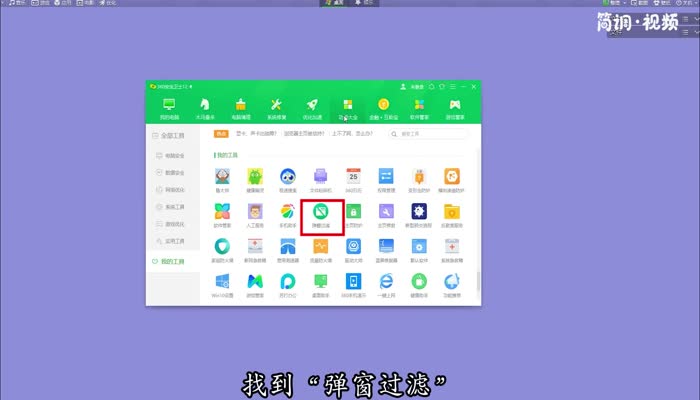700x400 pixels.
Task: Launch the 宽带测速器 speed test tool
Action: tap(288, 248)
